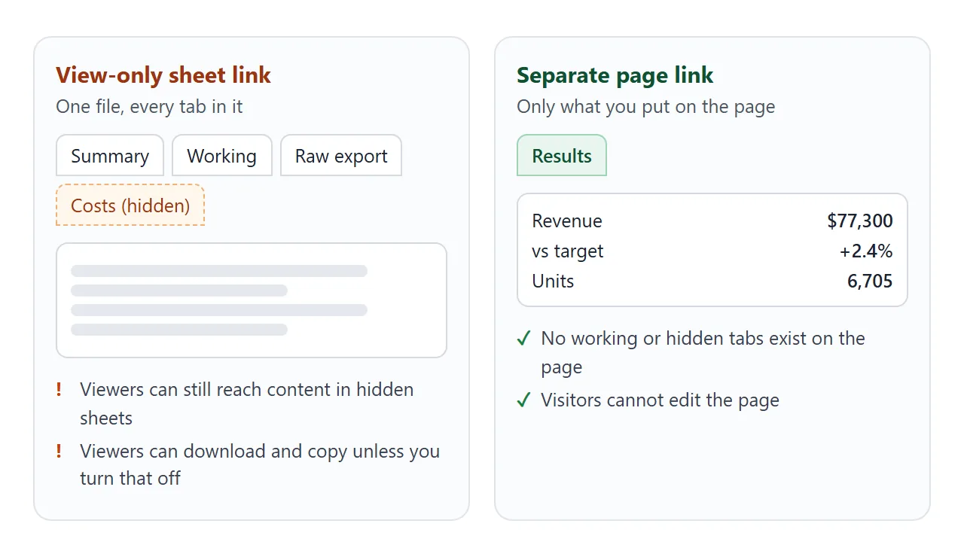The image size is (964, 560).
Task: Click the Separate page link heading
Action: [x=615, y=75]
